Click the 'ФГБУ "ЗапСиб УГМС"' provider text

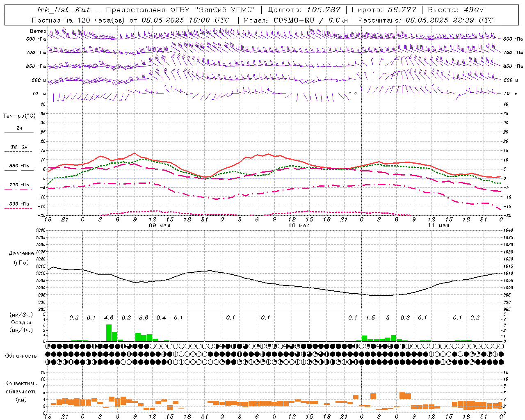pos(213,9)
